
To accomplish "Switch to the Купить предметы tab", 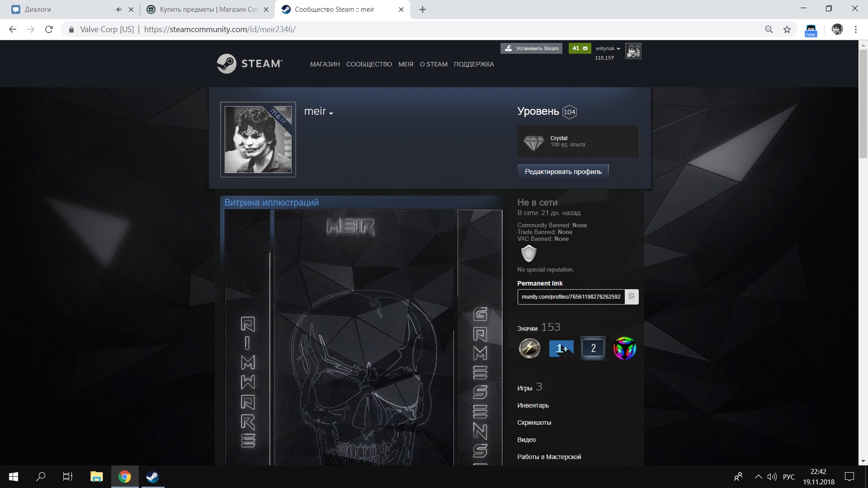I will [x=208, y=9].
